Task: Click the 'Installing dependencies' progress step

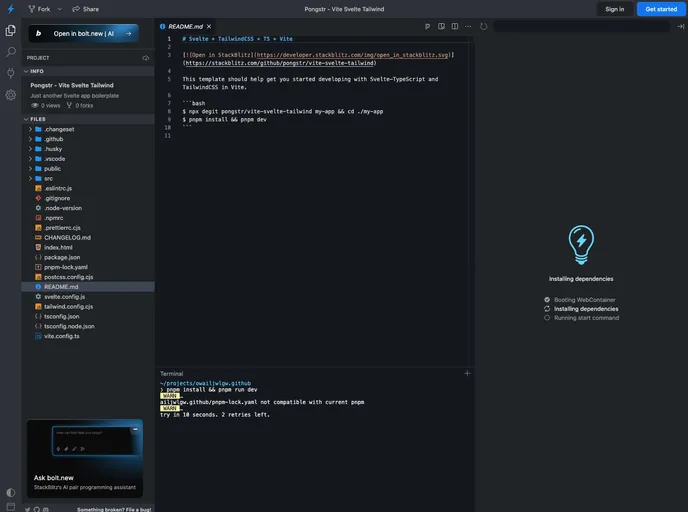Action: (x=581, y=309)
